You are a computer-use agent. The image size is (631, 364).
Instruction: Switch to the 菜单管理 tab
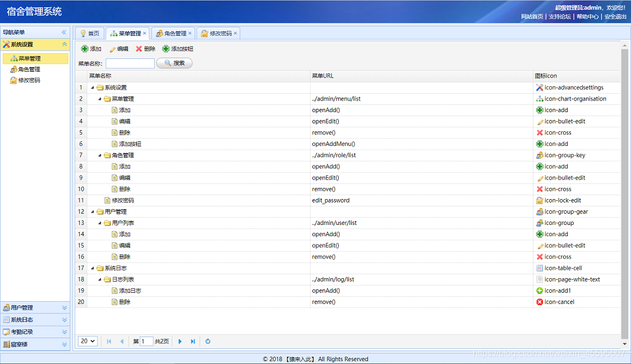tap(126, 34)
